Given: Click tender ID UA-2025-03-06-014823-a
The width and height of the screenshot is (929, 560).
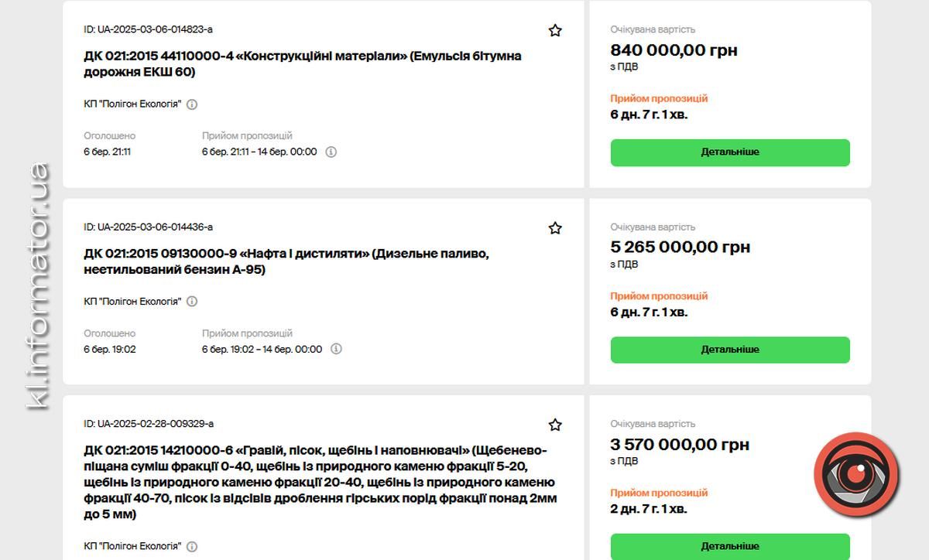Looking at the screenshot, I should tap(150, 29).
